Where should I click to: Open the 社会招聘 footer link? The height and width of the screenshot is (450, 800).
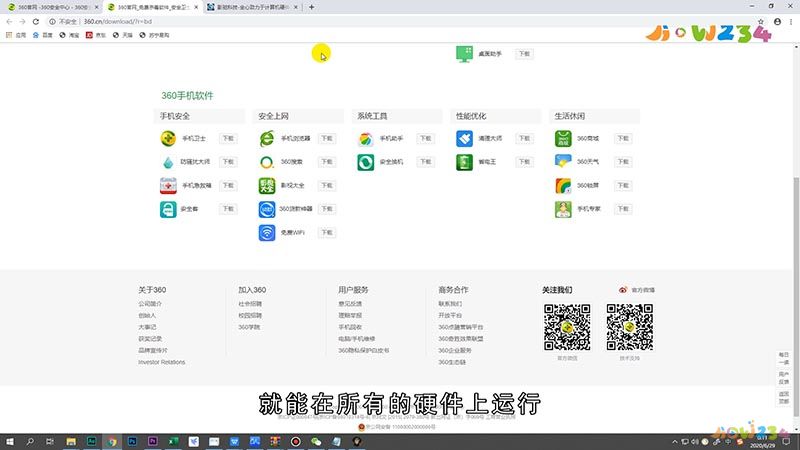click(x=250, y=304)
